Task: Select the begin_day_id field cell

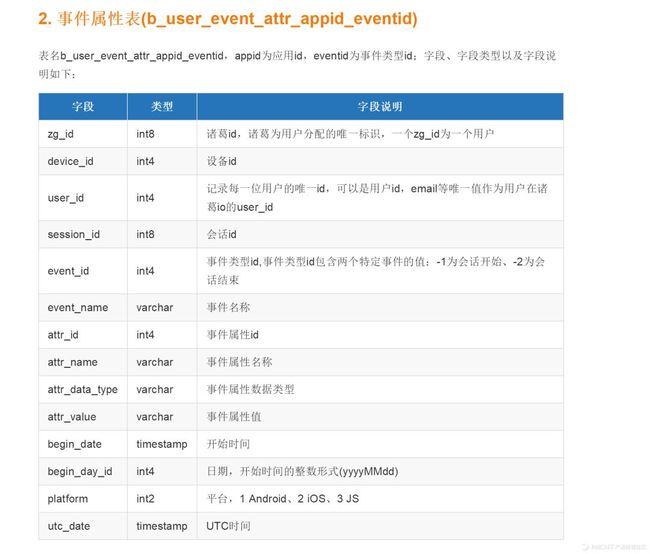Action: tap(83, 471)
